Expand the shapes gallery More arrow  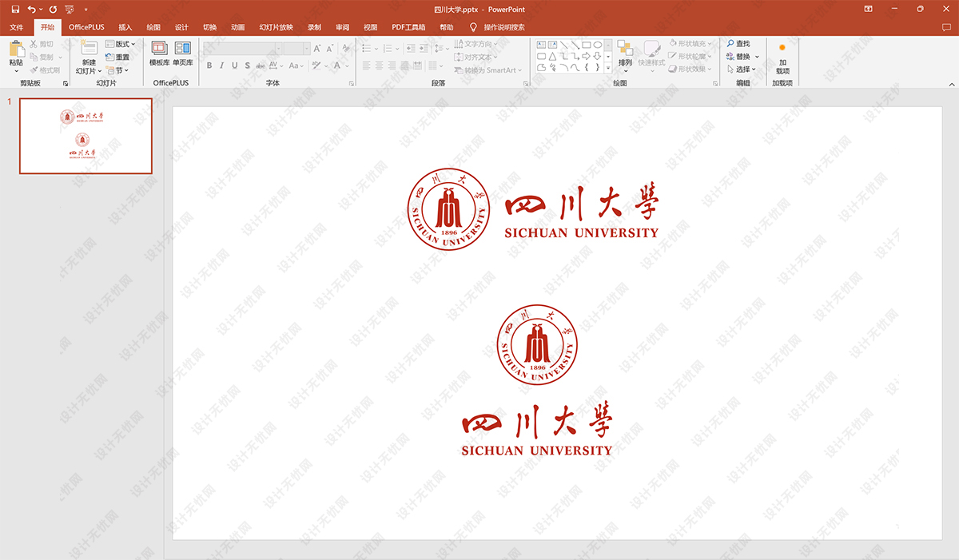point(608,69)
